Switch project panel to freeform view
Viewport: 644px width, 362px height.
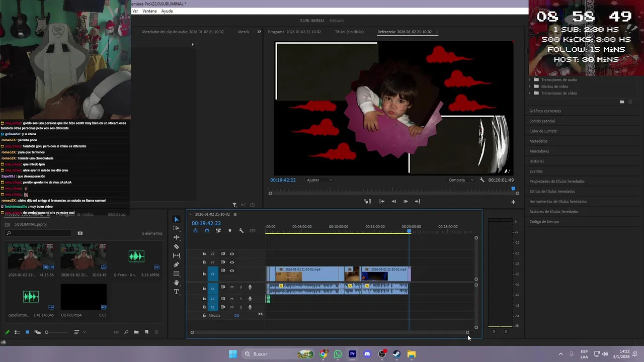click(37, 332)
